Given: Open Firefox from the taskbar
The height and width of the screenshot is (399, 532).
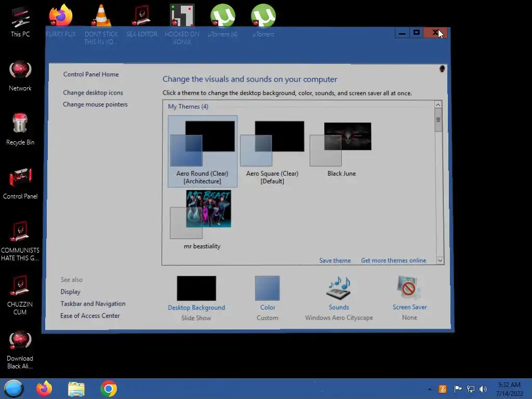Looking at the screenshot, I should (x=44, y=389).
